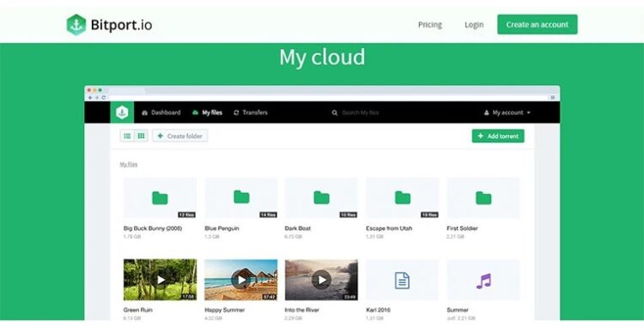Viewport: 644px width, 328px height.
Task: Open the Karl 2016 document file icon
Action: (x=402, y=281)
